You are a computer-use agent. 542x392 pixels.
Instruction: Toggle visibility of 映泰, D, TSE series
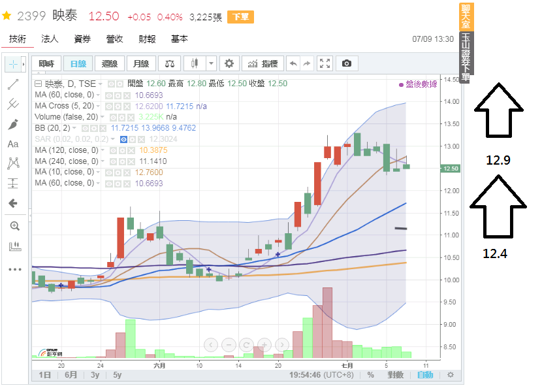(111, 84)
